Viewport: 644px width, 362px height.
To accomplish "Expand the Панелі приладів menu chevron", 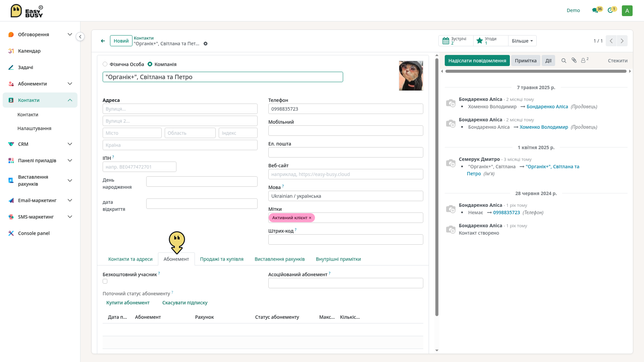I will coord(70,161).
